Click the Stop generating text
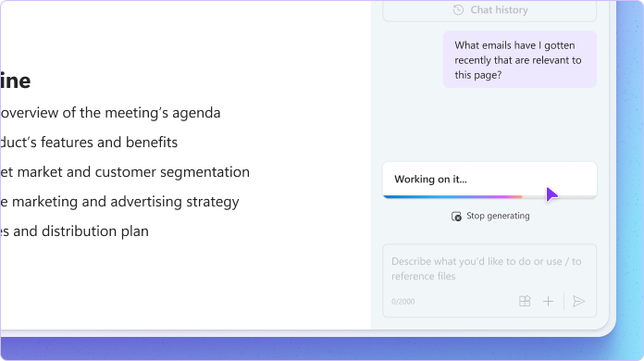The width and height of the screenshot is (644, 361). click(x=498, y=216)
